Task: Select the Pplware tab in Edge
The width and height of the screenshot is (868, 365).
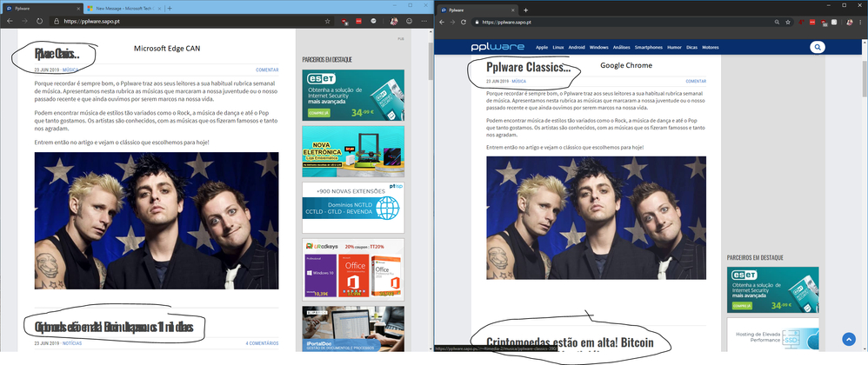Action: coord(43,9)
